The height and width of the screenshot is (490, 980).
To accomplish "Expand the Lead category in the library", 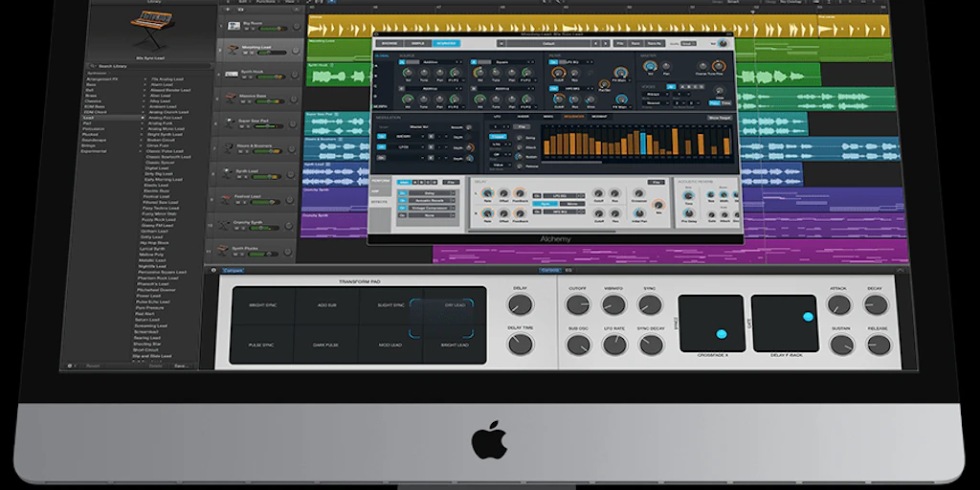I will click(x=143, y=118).
